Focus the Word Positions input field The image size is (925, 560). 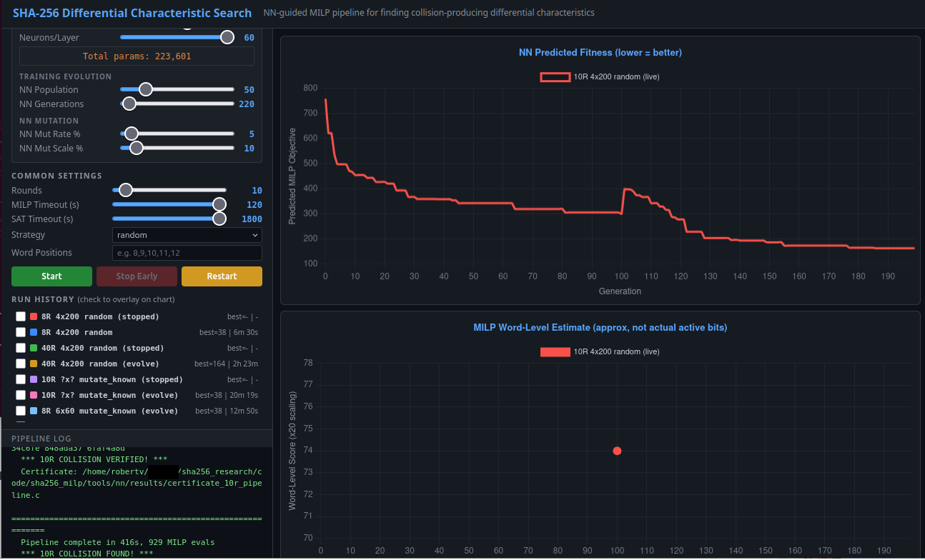(187, 253)
